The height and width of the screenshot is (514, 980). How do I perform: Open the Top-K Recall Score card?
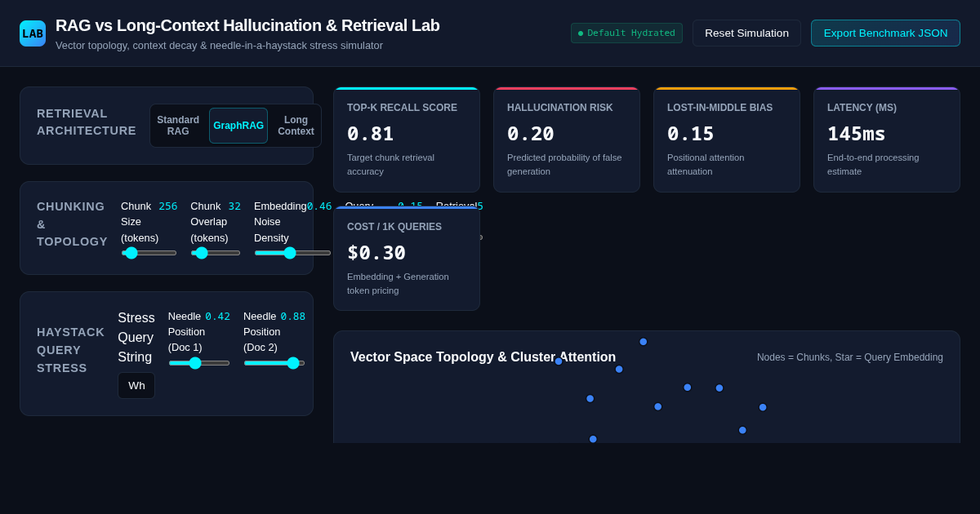click(407, 140)
